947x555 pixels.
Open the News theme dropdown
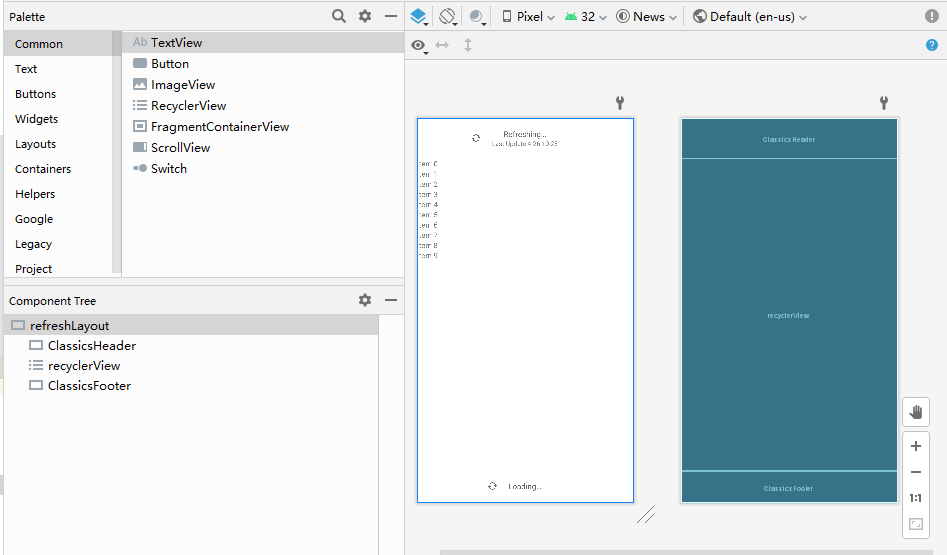coord(646,16)
